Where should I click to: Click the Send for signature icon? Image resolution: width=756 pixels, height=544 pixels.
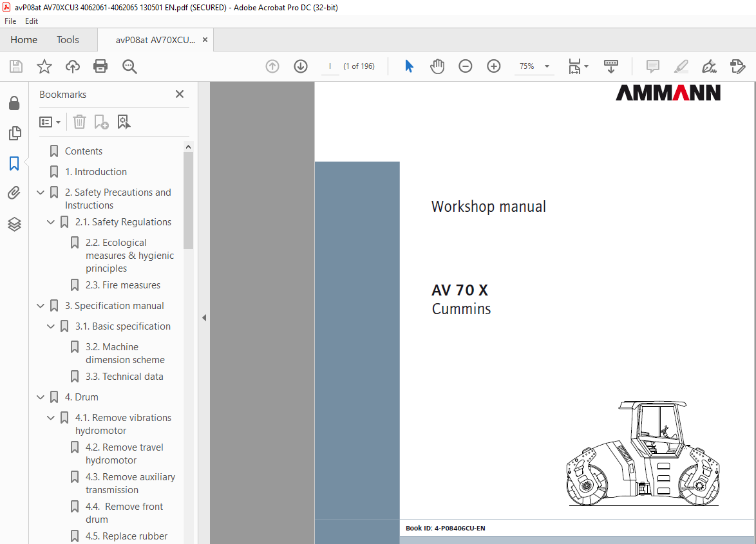(738, 66)
